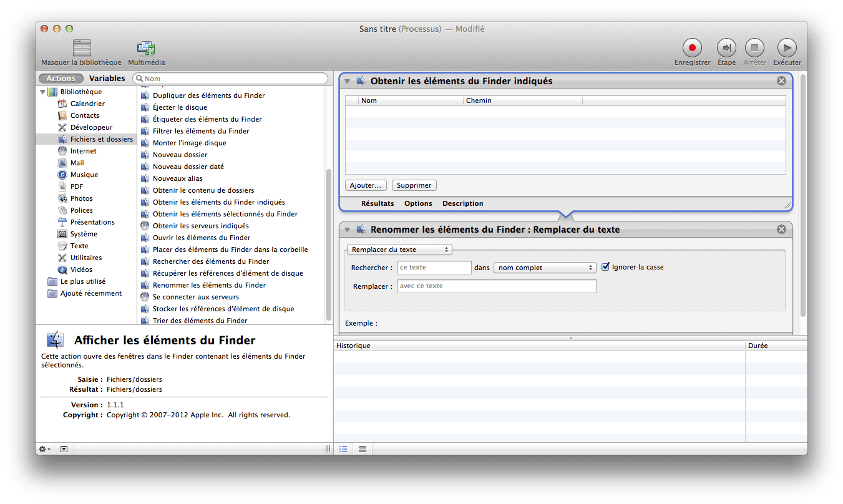Image resolution: width=843 pixels, height=504 pixels.
Task: Show the variables view button
Action: tap(362, 449)
